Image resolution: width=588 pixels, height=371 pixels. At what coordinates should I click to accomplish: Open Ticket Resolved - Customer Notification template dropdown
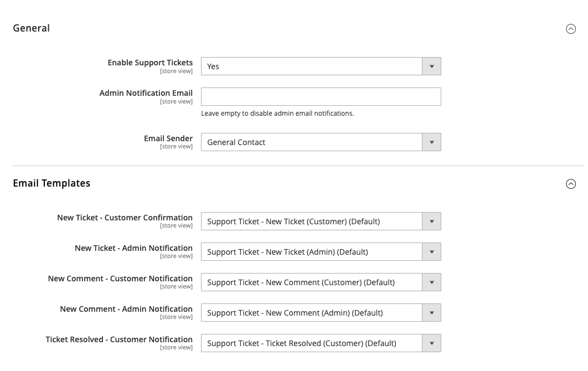click(321, 343)
